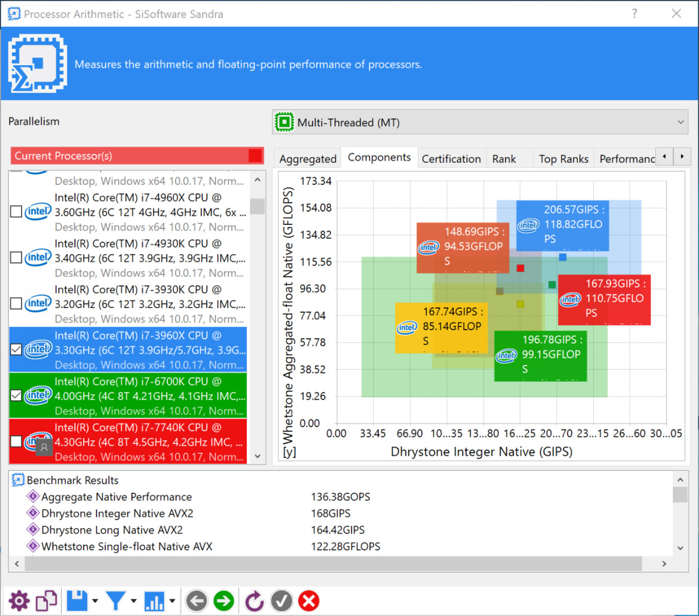Select the green 196.78GIPS chart label
This screenshot has width=699, height=616.
point(541,356)
